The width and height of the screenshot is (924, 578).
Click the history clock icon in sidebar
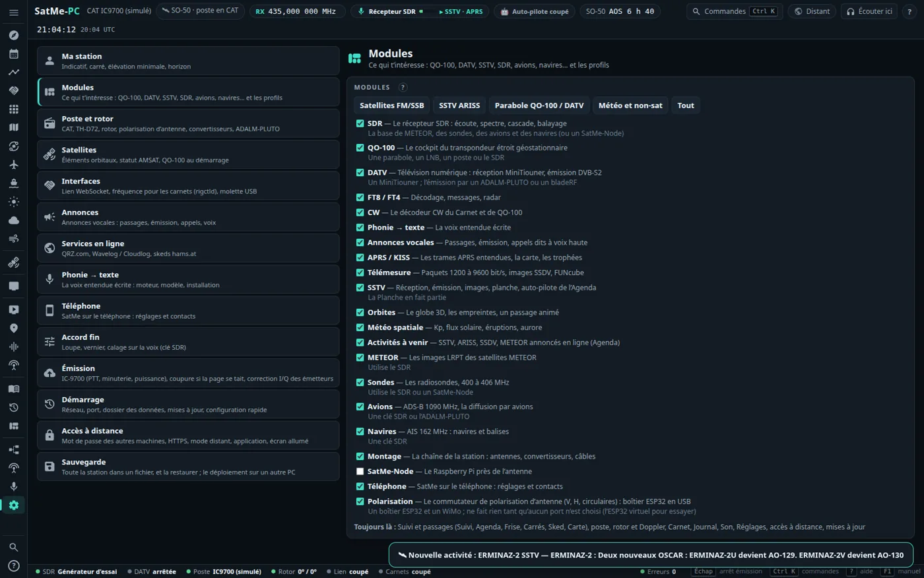13,407
